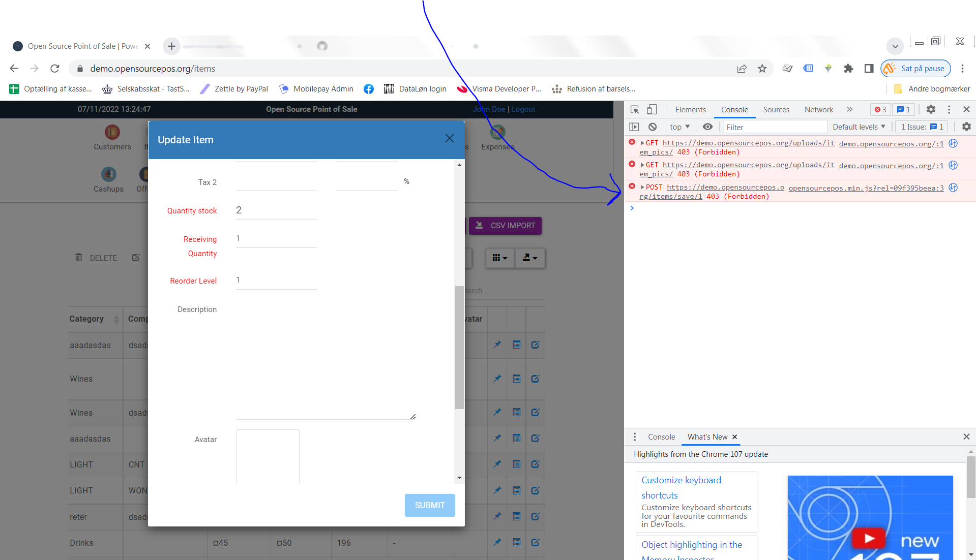This screenshot has height=560, width=976.
Task: Open the Cashups module
Action: [x=108, y=178]
